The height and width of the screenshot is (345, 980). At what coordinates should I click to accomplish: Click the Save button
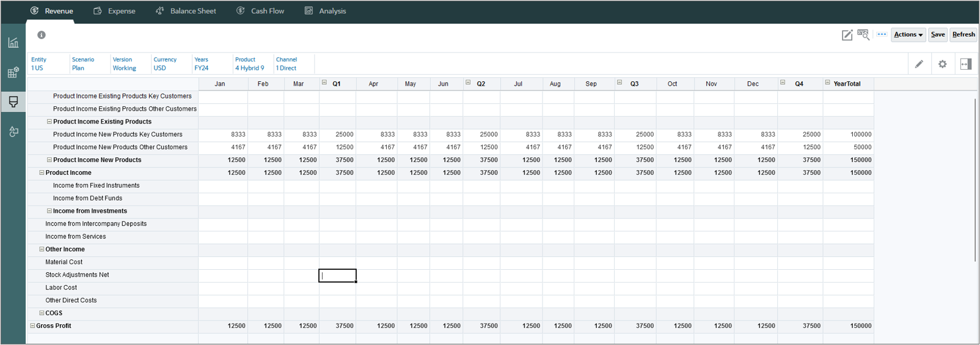[938, 35]
